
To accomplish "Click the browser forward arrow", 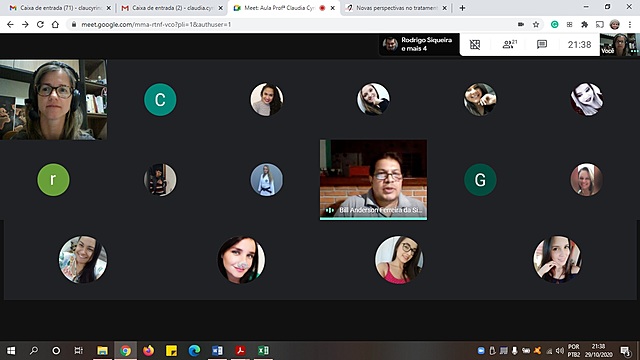I will point(25,24).
